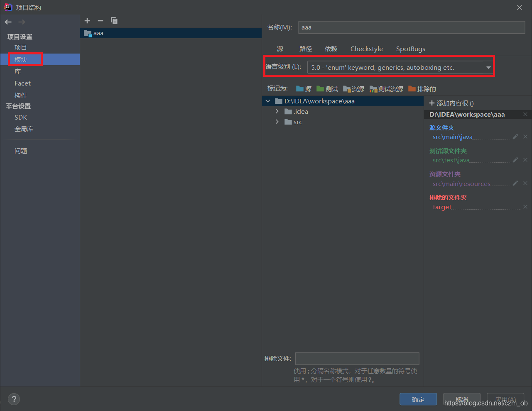The height and width of the screenshot is (411, 532).
Task: Click the 应用 button
Action: coord(505,399)
